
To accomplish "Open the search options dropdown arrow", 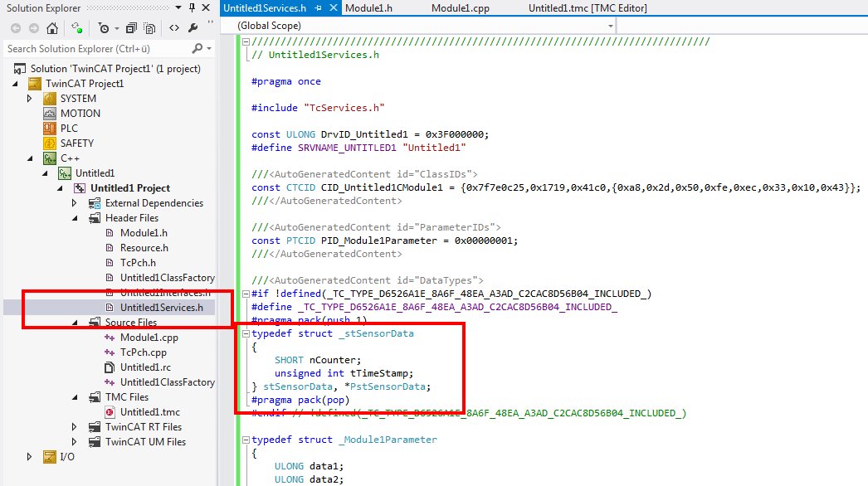I will pos(209,49).
